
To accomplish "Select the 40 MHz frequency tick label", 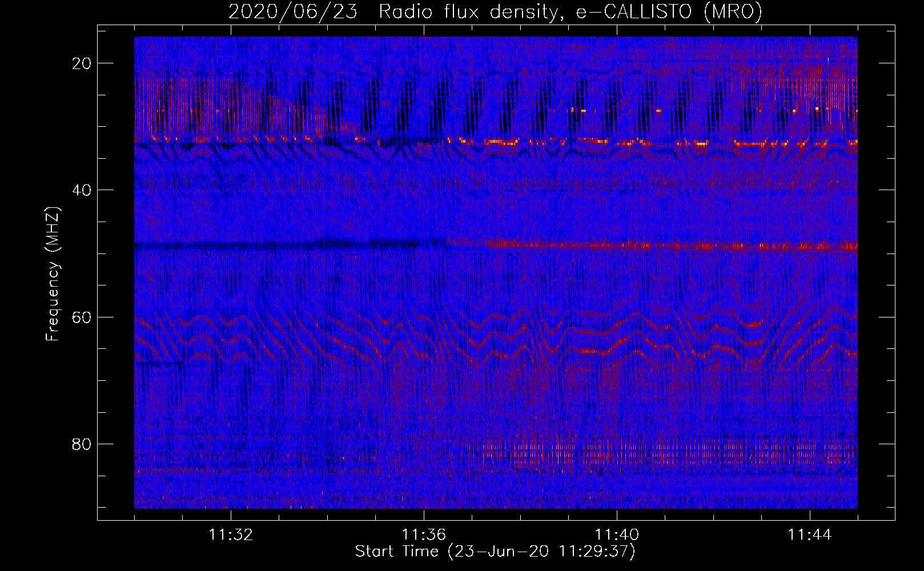I will point(82,190).
